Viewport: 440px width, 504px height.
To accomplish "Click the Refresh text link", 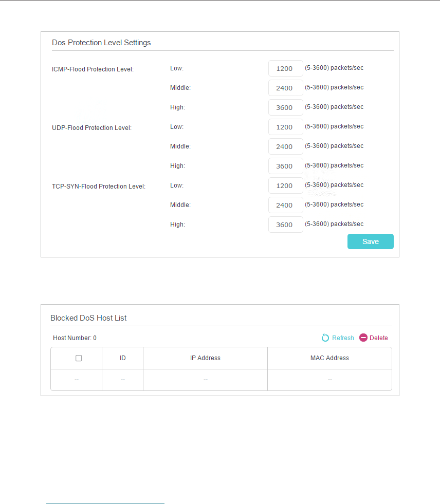I will 343,338.
